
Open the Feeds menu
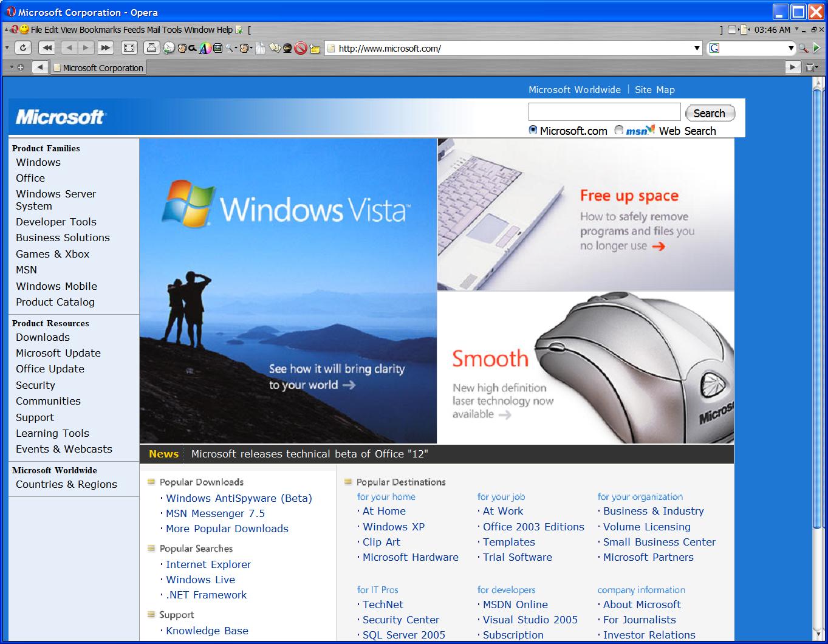pyautogui.click(x=134, y=30)
